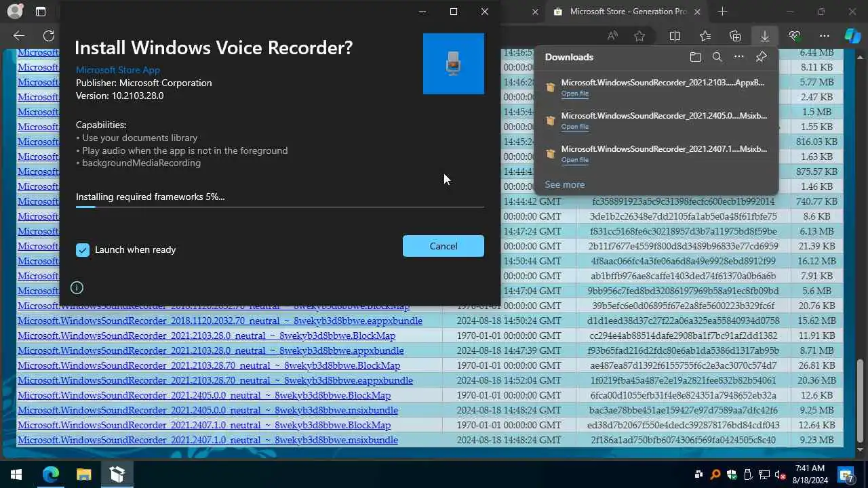Click muted volume tray icon
Viewport: 868px width, 488px height.
pyautogui.click(x=780, y=474)
